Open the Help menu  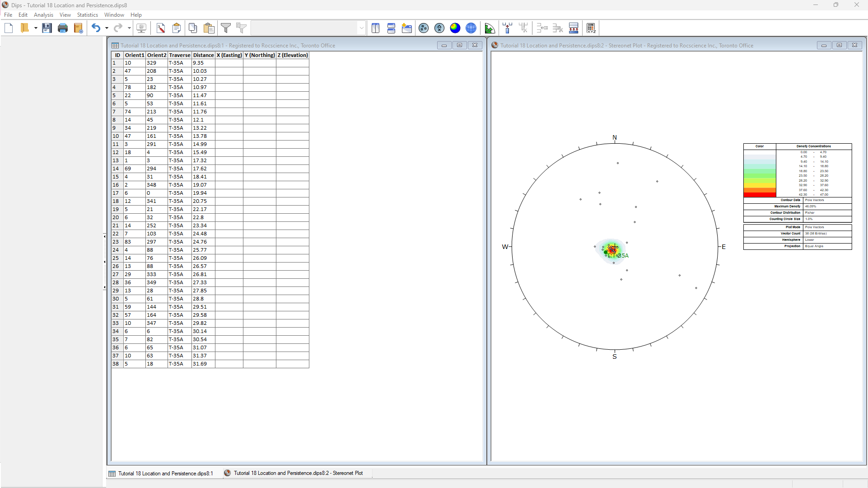pos(136,15)
